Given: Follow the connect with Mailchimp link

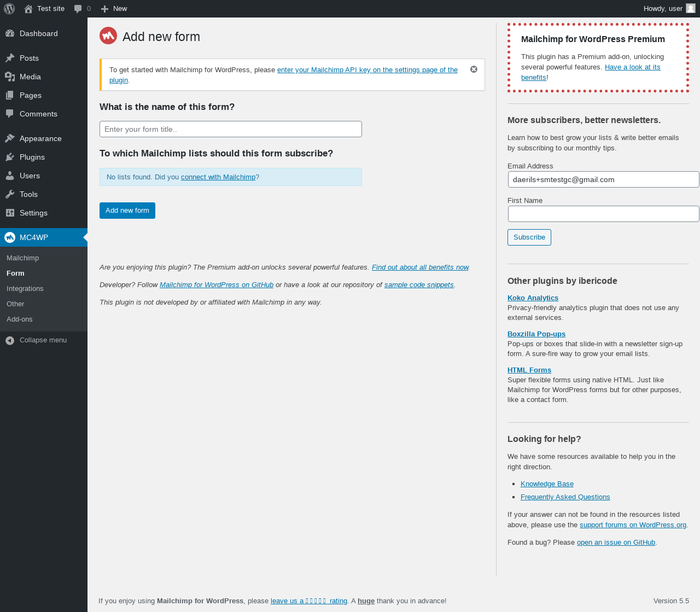Looking at the screenshot, I should point(218,177).
